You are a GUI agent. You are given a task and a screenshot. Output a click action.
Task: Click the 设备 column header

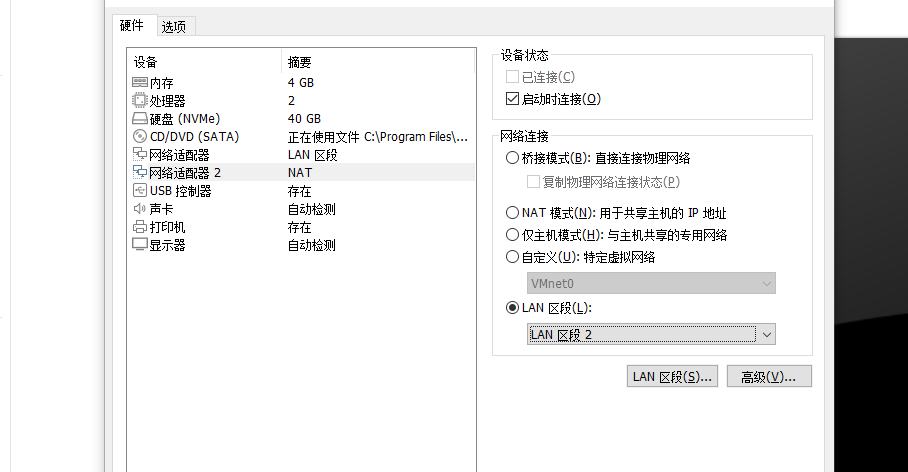point(204,62)
